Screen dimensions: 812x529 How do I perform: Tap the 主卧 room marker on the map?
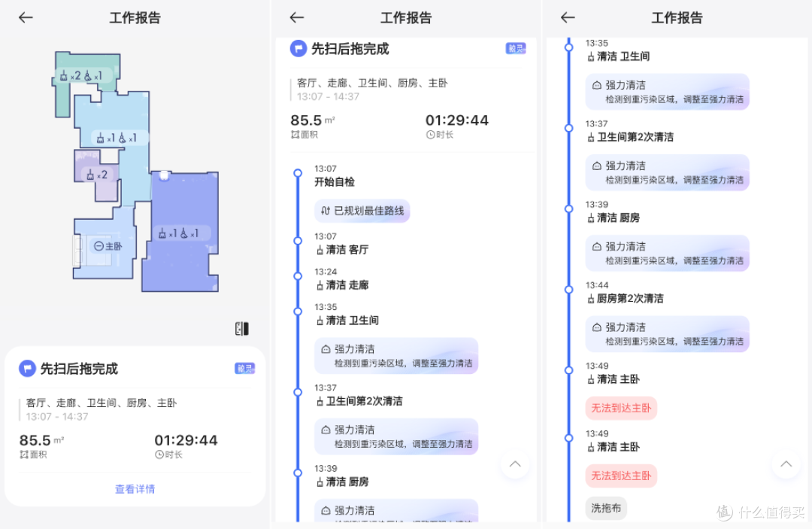pos(108,246)
